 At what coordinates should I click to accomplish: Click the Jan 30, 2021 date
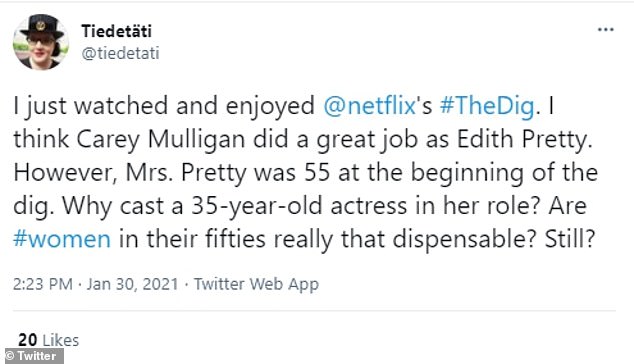(x=133, y=284)
